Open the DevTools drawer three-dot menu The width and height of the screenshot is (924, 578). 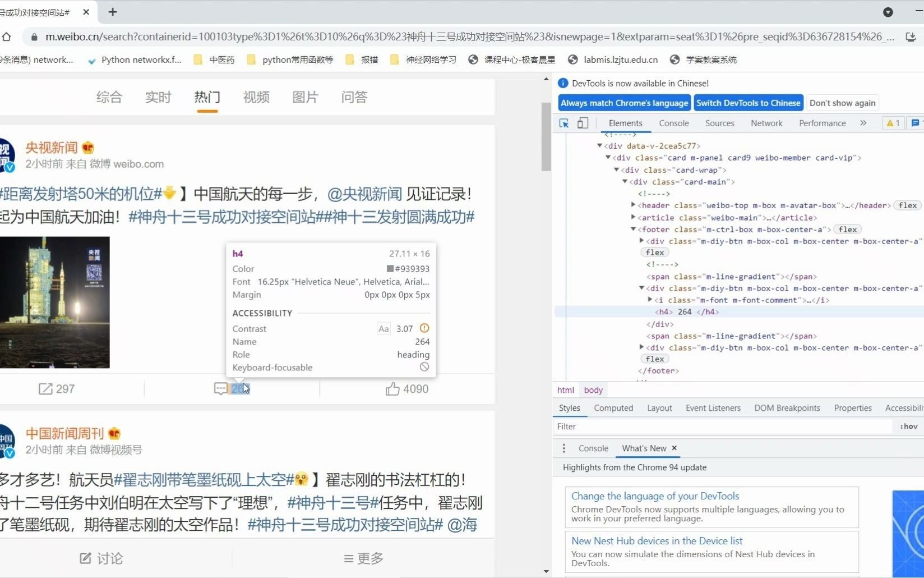click(x=564, y=448)
